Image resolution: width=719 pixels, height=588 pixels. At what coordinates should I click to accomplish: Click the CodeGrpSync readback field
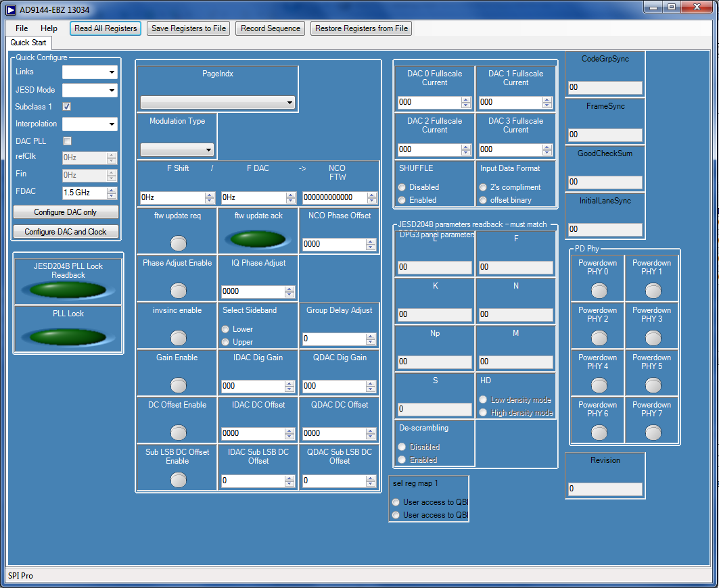click(x=605, y=88)
